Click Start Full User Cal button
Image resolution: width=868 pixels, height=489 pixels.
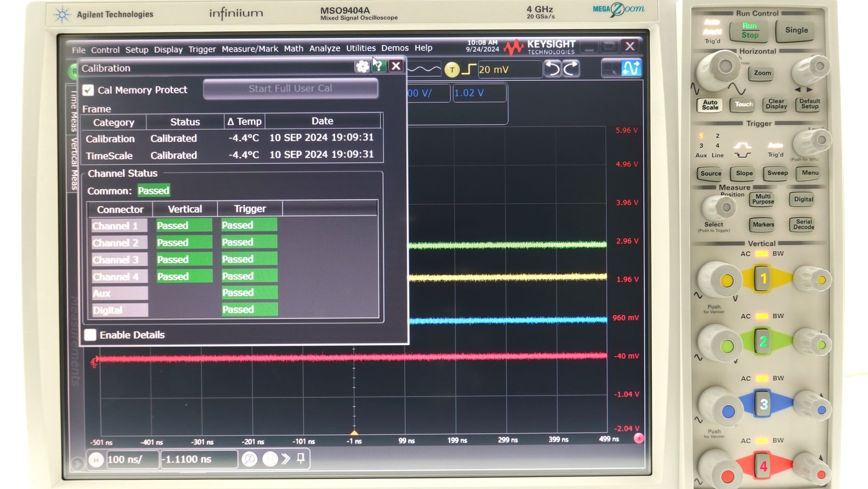point(290,88)
